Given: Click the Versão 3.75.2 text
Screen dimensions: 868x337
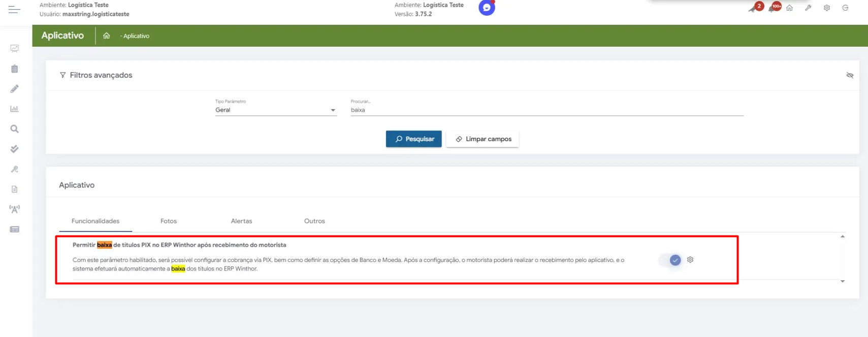Looking at the screenshot, I should [413, 14].
